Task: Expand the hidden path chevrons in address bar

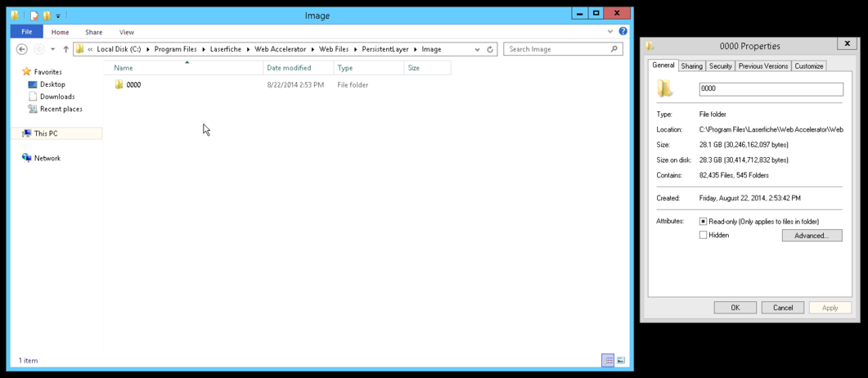Action: pos(90,49)
